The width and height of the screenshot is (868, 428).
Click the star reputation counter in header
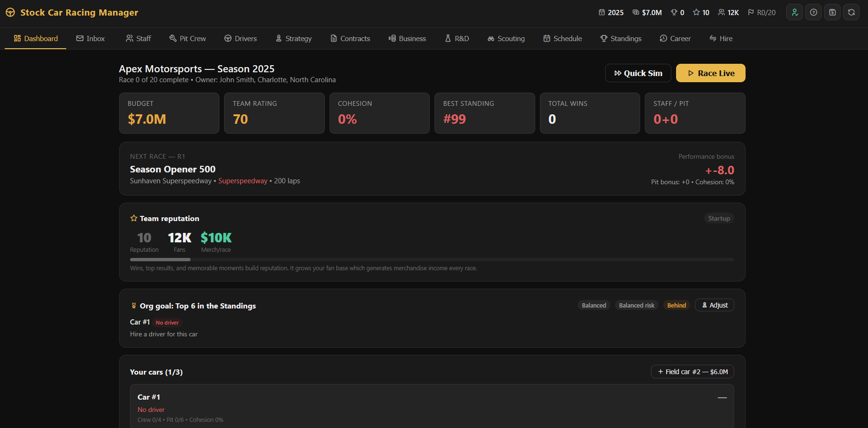pos(701,13)
